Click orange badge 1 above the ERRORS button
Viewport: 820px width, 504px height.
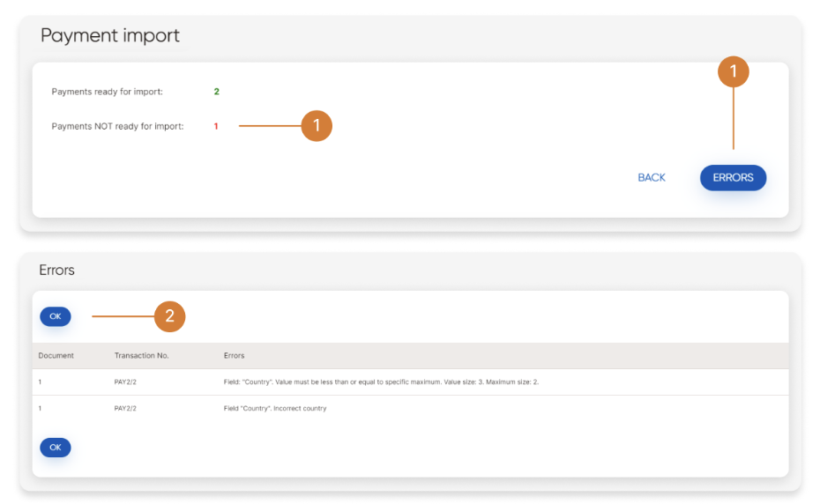click(733, 72)
